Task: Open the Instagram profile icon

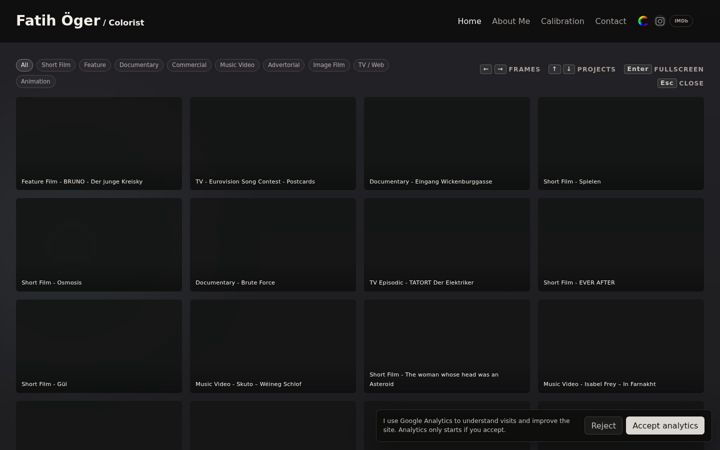Action: click(659, 21)
